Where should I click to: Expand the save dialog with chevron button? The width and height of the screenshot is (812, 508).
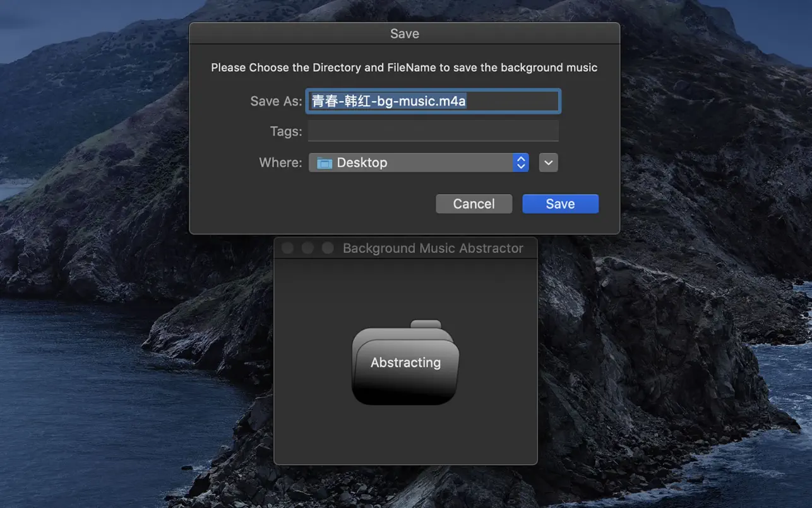548,162
